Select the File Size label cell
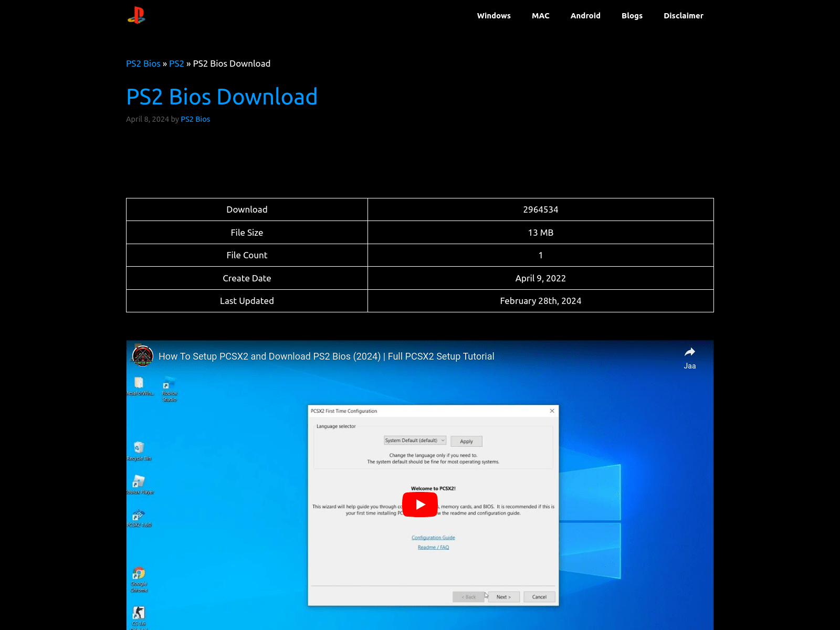Image resolution: width=840 pixels, height=630 pixels. [247, 233]
